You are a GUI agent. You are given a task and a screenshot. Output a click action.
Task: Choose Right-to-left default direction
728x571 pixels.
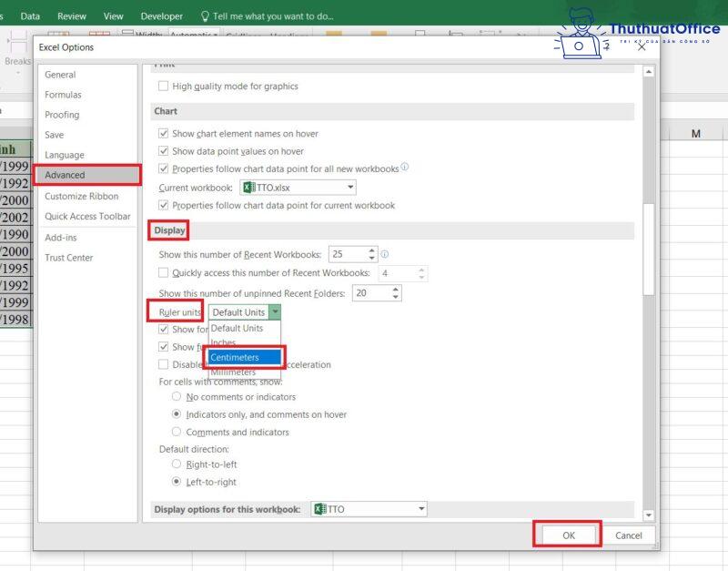pos(177,464)
